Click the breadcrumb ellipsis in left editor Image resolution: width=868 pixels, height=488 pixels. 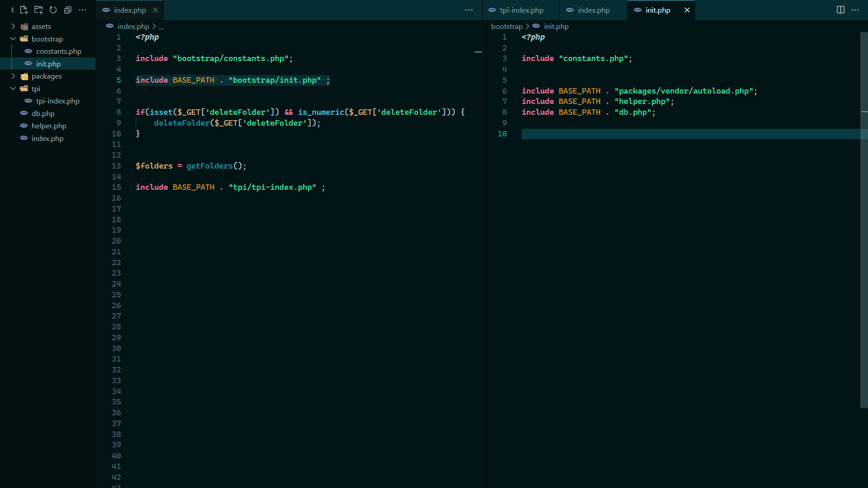pos(161,27)
